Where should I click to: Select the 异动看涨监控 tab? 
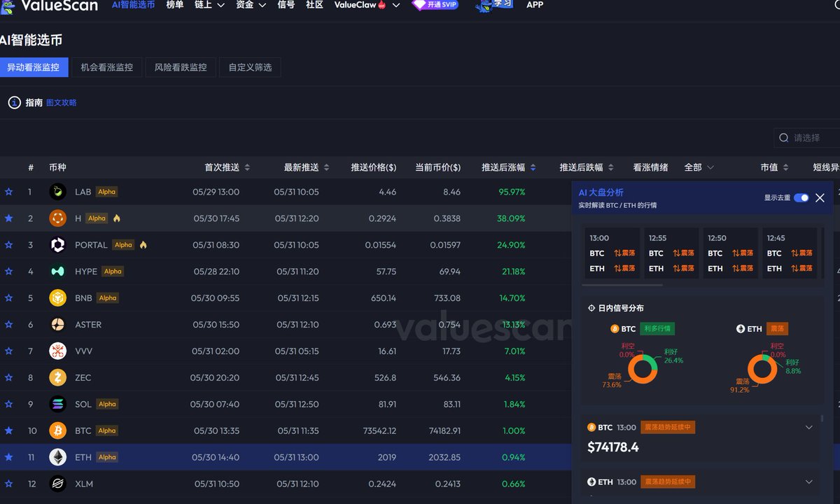pyautogui.click(x=34, y=68)
